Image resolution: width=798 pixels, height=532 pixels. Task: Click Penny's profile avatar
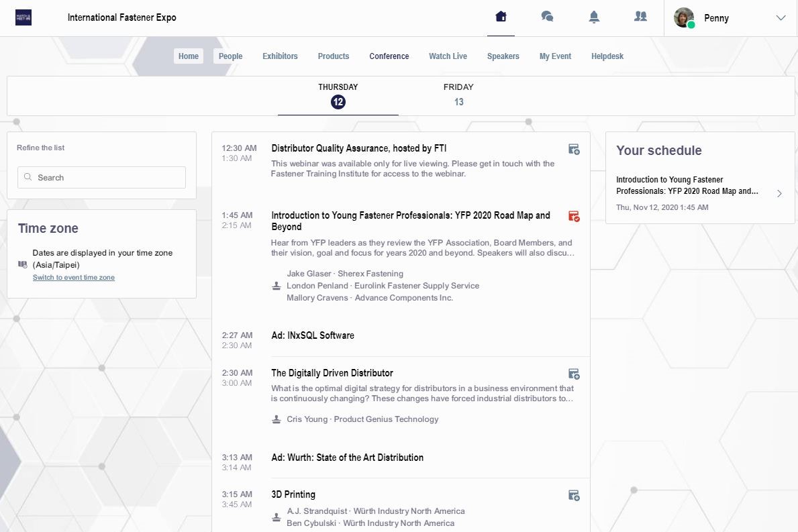click(684, 17)
